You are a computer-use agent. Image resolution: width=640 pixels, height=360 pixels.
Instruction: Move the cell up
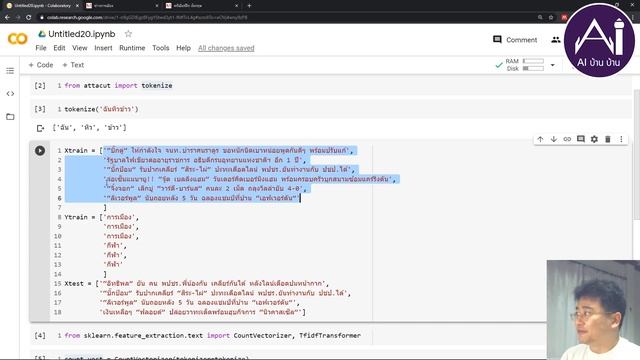(540, 139)
